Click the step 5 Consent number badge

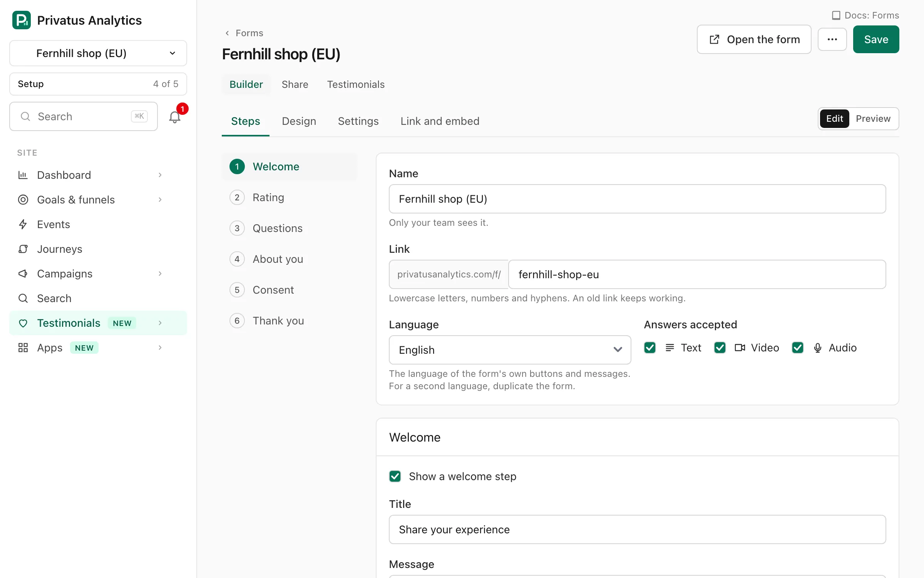coord(237,290)
